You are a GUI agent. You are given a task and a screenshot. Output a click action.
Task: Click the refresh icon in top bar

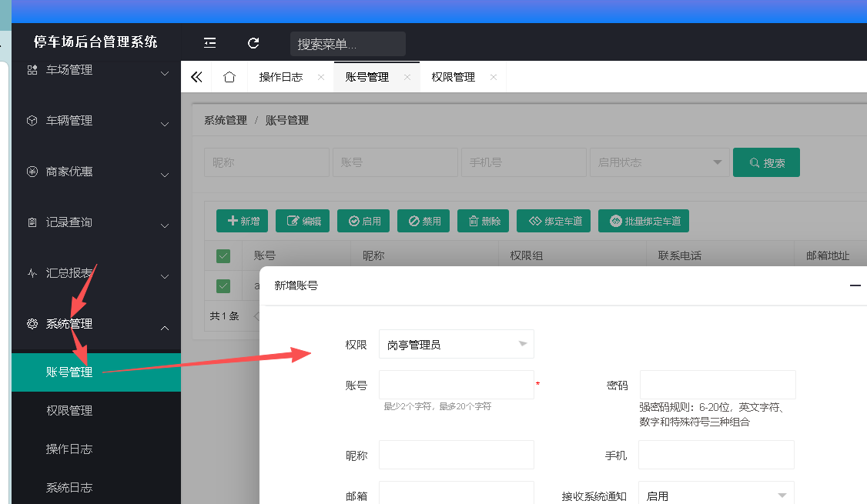coord(253,42)
